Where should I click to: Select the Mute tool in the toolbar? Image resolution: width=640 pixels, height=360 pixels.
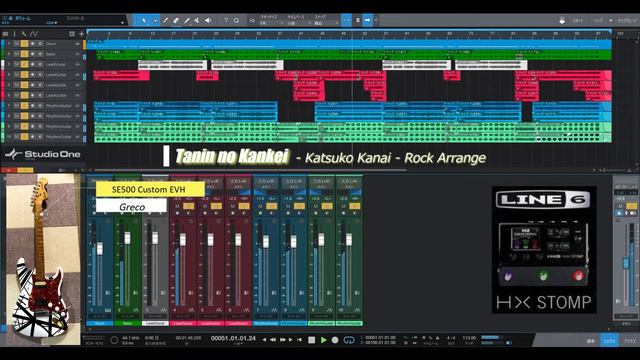tap(197, 20)
